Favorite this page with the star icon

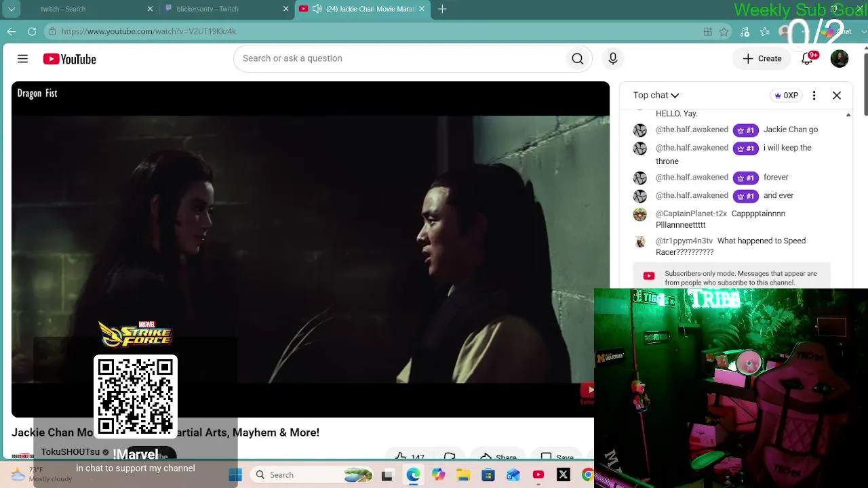[x=724, y=32]
